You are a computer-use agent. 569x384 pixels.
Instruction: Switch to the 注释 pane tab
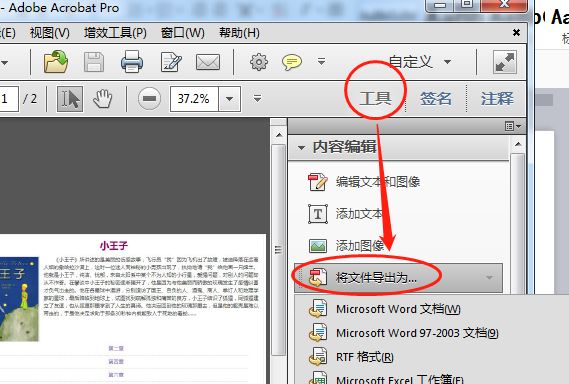tap(497, 98)
